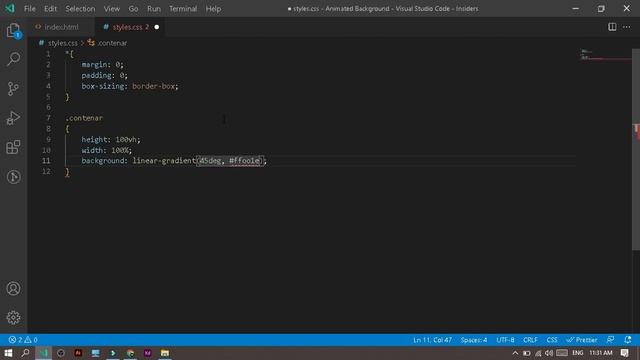This screenshot has height=360, width=640.
Task: Click the 'padding: 0;' line
Action: (x=104, y=76)
